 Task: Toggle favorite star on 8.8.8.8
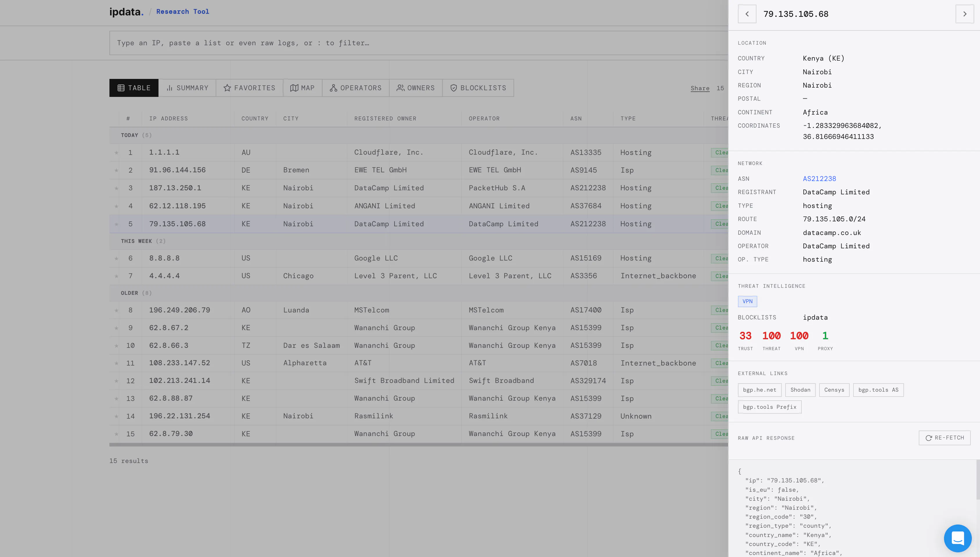pos(116,258)
